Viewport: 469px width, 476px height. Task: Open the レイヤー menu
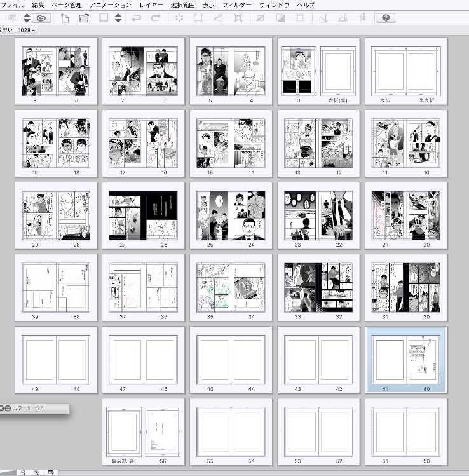pos(151,5)
